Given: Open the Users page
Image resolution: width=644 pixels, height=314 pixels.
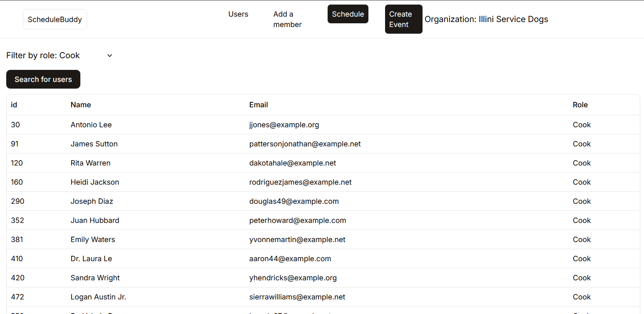Looking at the screenshot, I should click(x=238, y=14).
